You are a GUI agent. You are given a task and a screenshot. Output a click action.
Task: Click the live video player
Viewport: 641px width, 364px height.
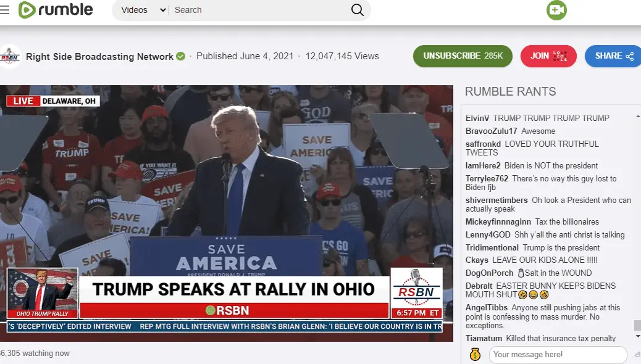click(227, 213)
